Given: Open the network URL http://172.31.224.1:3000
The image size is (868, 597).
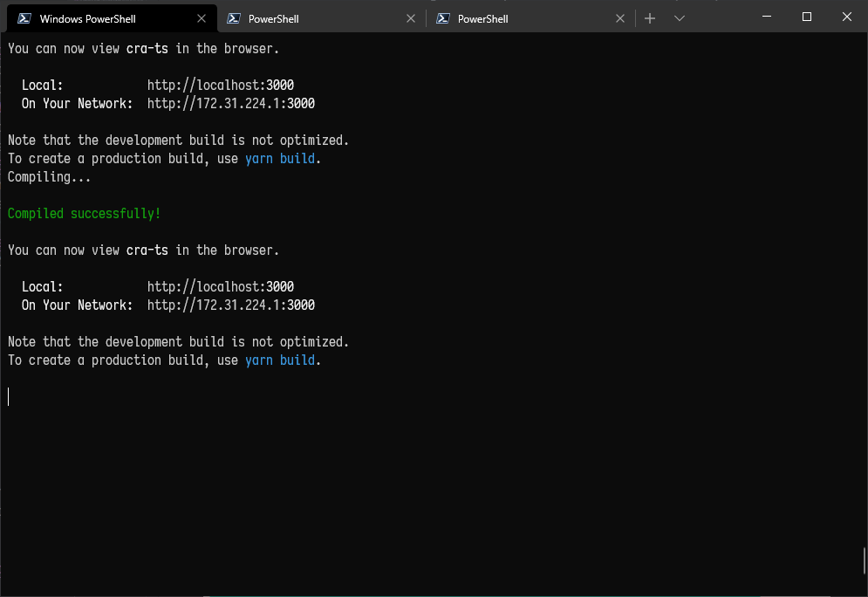Looking at the screenshot, I should click(x=231, y=103).
